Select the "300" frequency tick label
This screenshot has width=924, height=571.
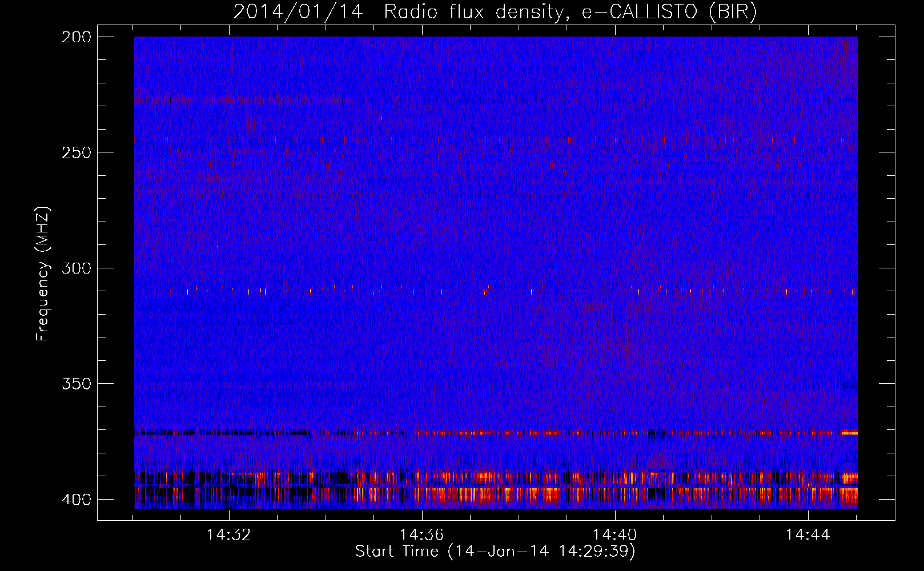tap(77, 268)
